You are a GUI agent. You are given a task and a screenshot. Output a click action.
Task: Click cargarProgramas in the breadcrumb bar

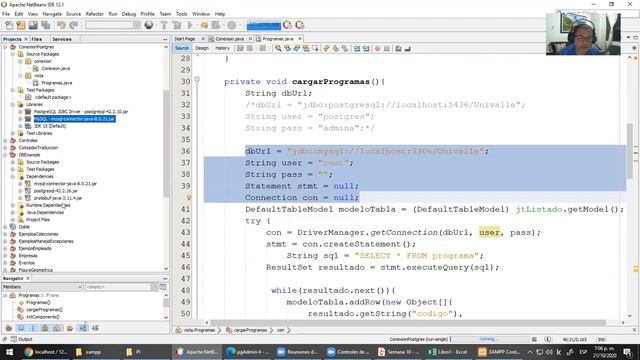pos(250,330)
